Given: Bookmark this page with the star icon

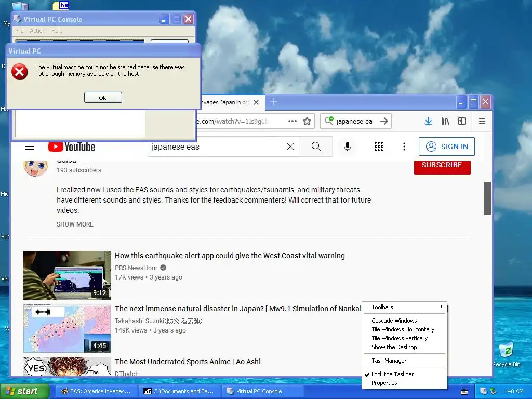Looking at the screenshot, I should 307,121.
